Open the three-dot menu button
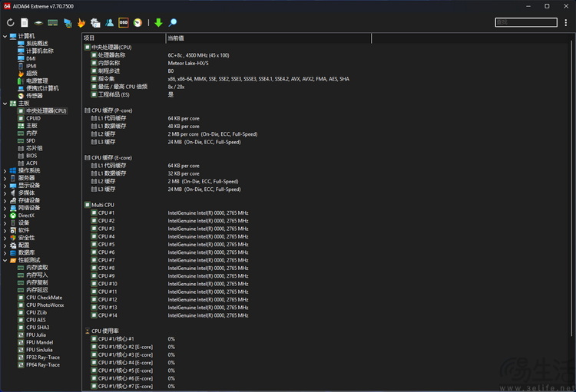Screen dimensions: 576x392 (566, 22)
